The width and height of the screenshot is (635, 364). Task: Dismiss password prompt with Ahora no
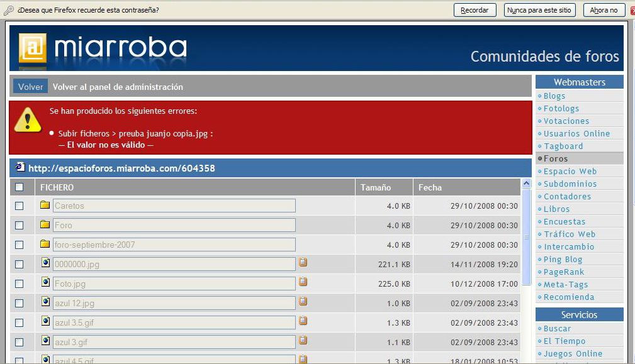click(604, 10)
